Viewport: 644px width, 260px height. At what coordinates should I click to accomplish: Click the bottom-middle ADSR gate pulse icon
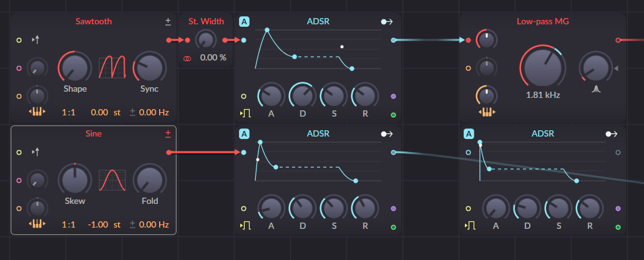click(x=245, y=225)
